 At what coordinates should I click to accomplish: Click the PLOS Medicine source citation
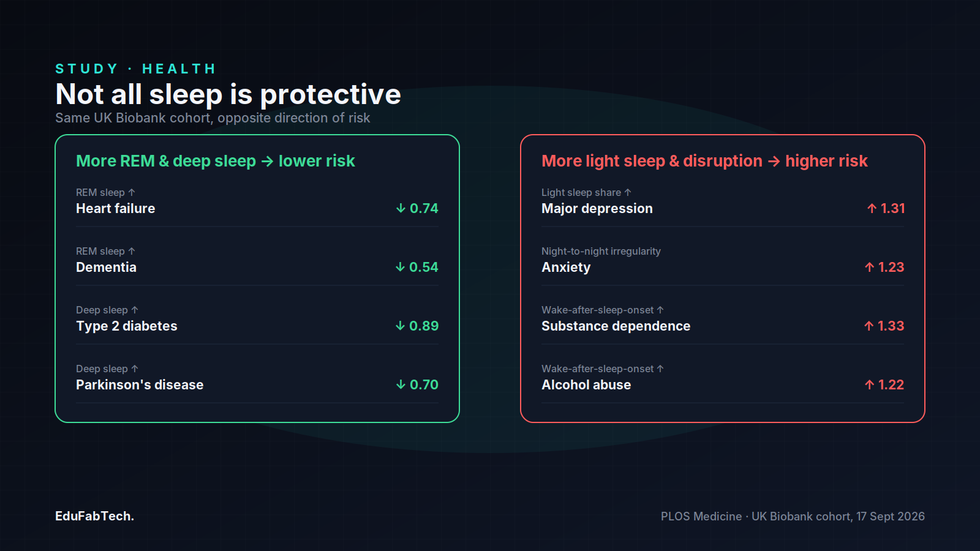(793, 516)
